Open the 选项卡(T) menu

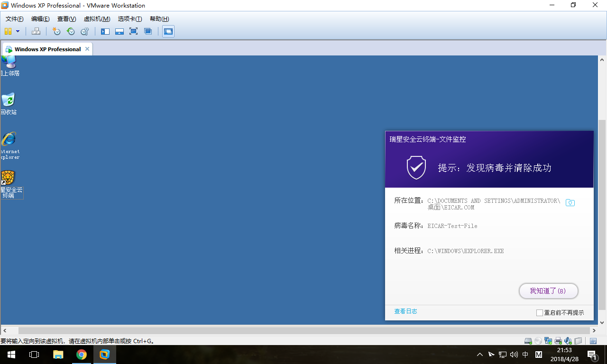(130, 19)
